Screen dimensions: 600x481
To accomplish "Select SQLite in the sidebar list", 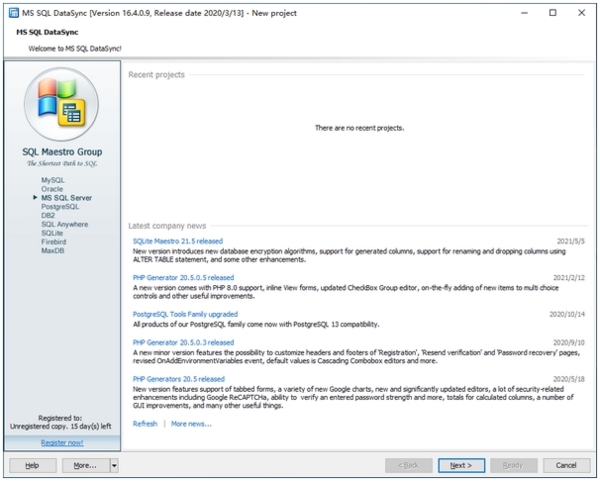I will [x=52, y=233].
